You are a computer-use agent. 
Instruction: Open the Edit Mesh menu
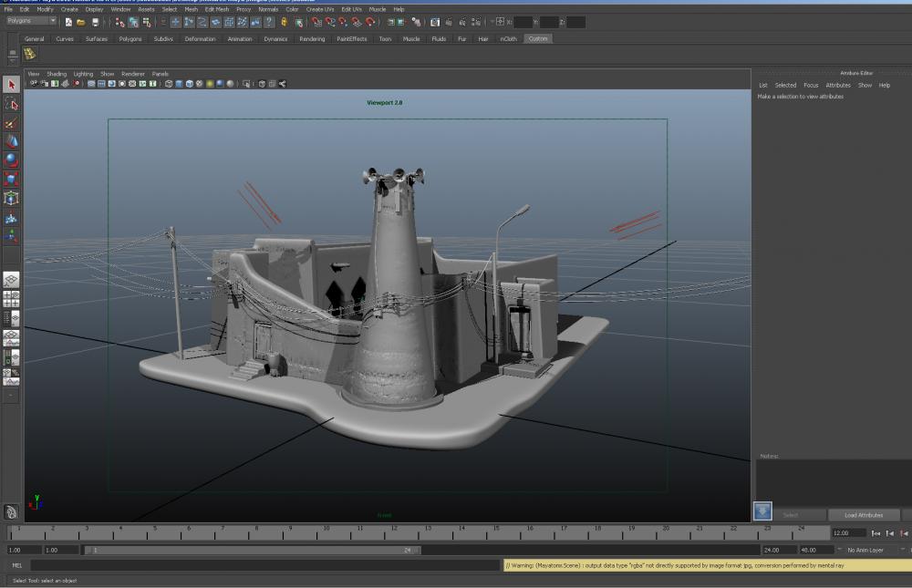(x=217, y=9)
